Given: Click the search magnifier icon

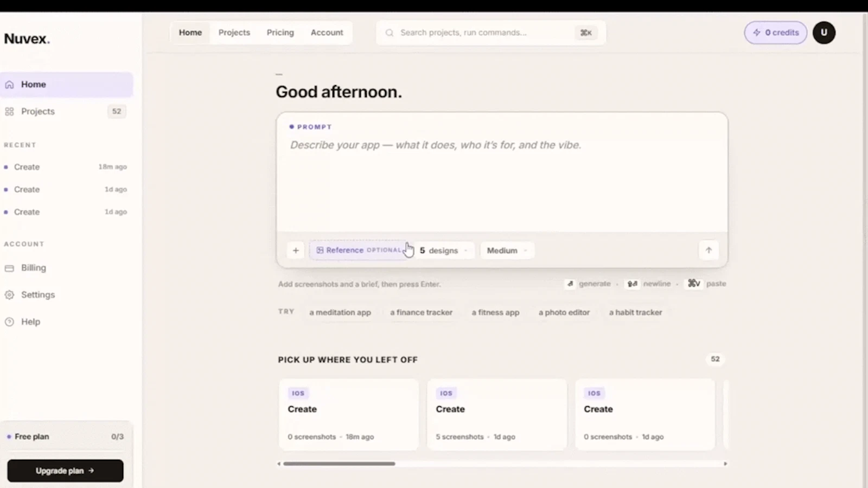Looking at the screenshot, I should (x=390, y=33).
